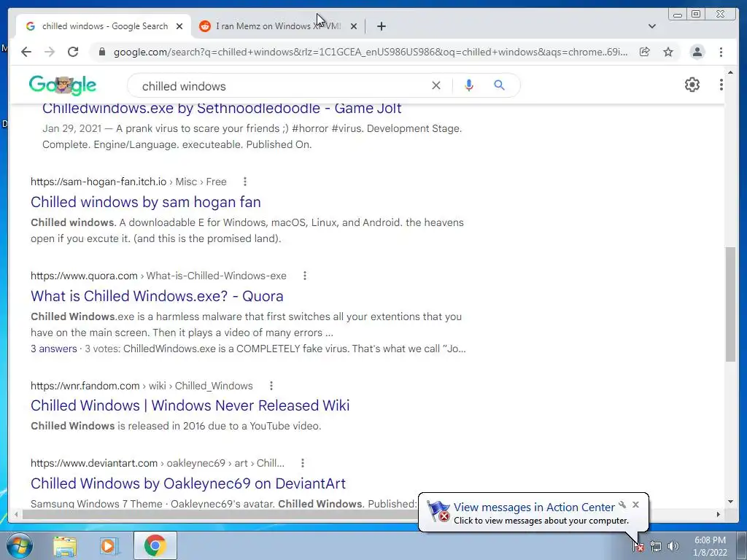Screen dimensions: 747x560
Task: Click the Show desktop button
Action: tap(742, 545)
